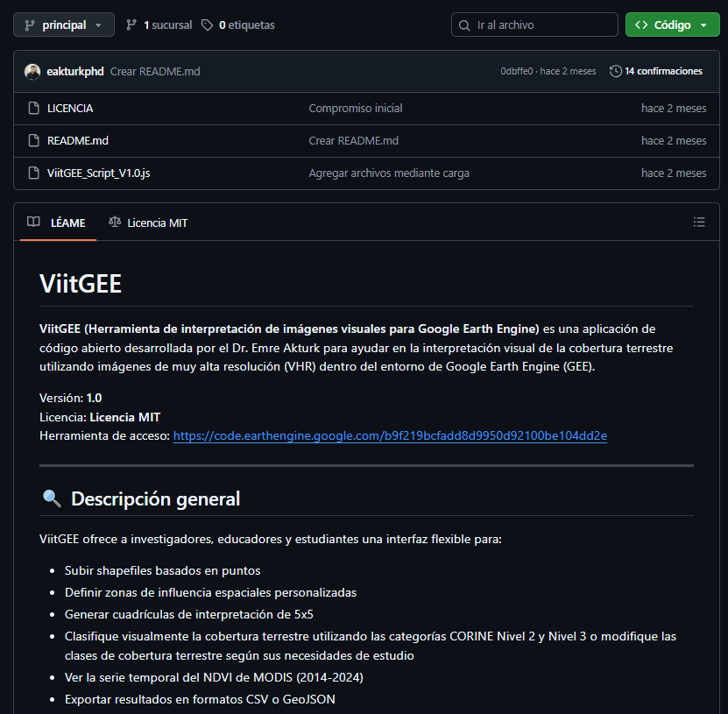Click the Versión: 1.0 line
The width and height of the screenshot is (728, 714).
click(71, 399)
